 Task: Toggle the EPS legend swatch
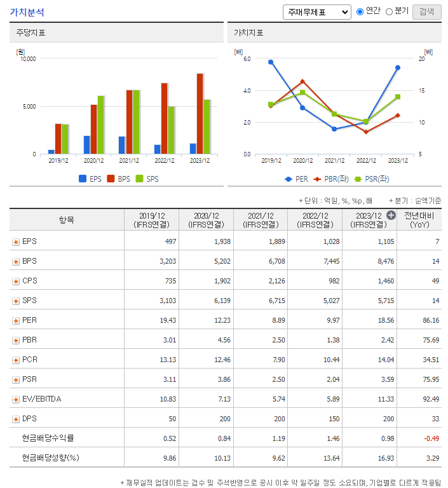point(83,179)
